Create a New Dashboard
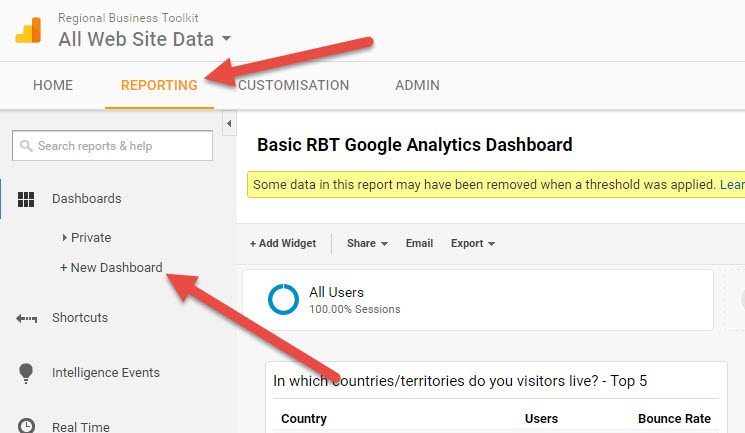745x433 pixels. point(111,268)
